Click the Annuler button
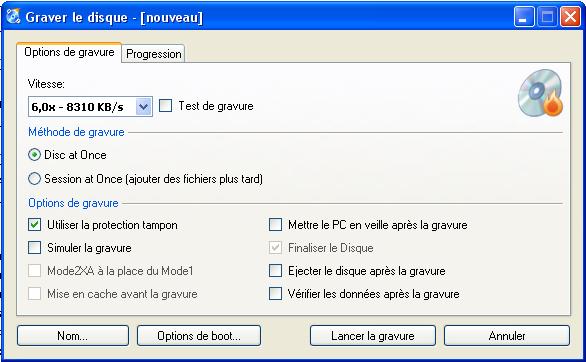The image size is (586, 362). (x=507, y=335)
